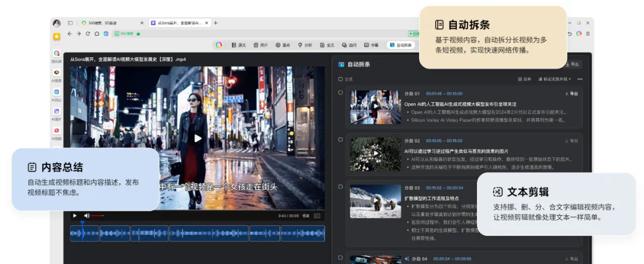Viewport: 644px width, 264px height.
Task: Adjust the red volume slider
Action: click(97, 216)
